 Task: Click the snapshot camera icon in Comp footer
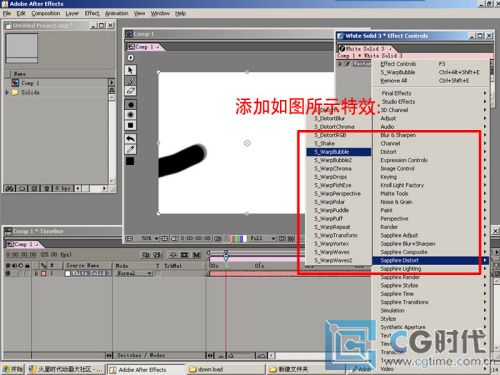217,238
